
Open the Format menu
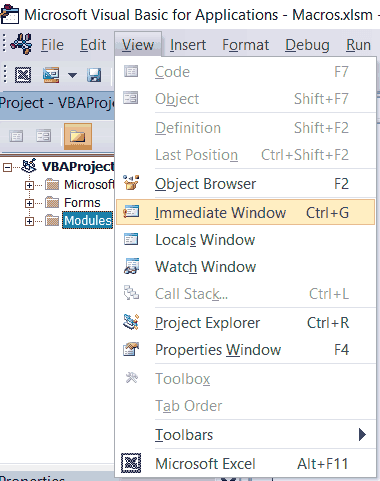[245, 45]
